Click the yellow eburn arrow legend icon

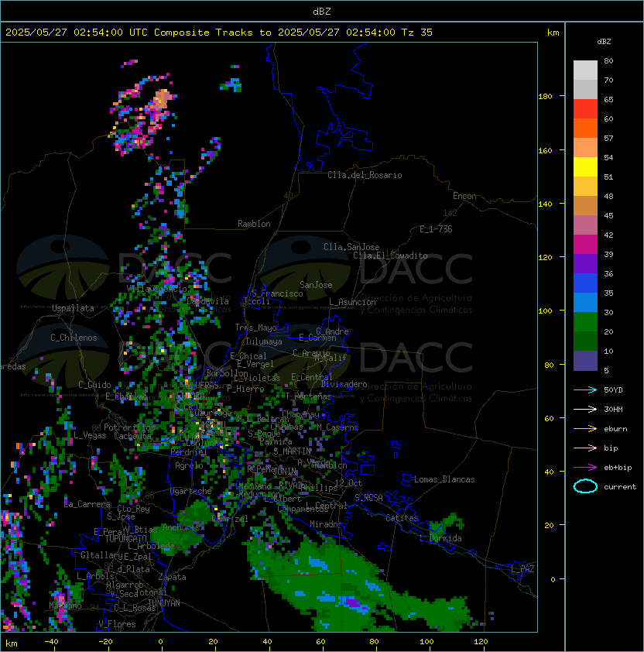pyautogui.click(x=585, y=429)
